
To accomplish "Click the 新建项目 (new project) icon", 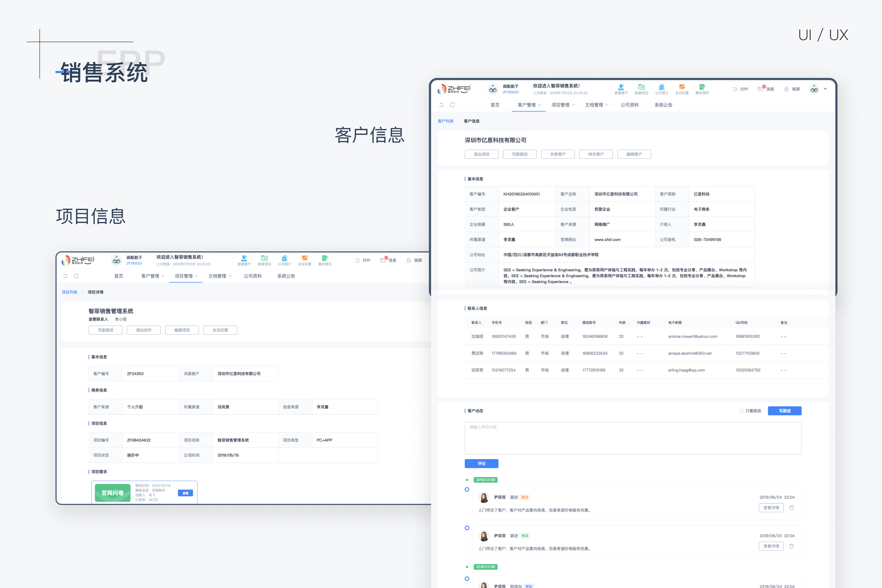I will click(x=642, y=87).
